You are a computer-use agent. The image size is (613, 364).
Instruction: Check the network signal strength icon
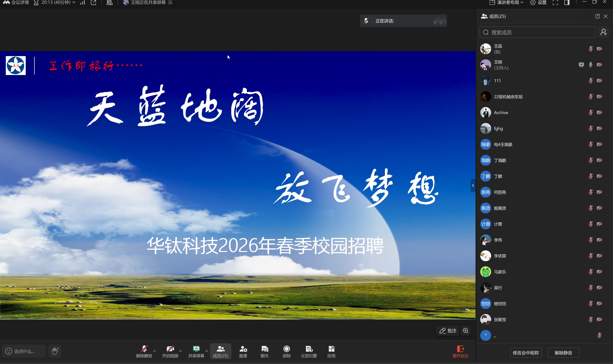pos(83,2)
